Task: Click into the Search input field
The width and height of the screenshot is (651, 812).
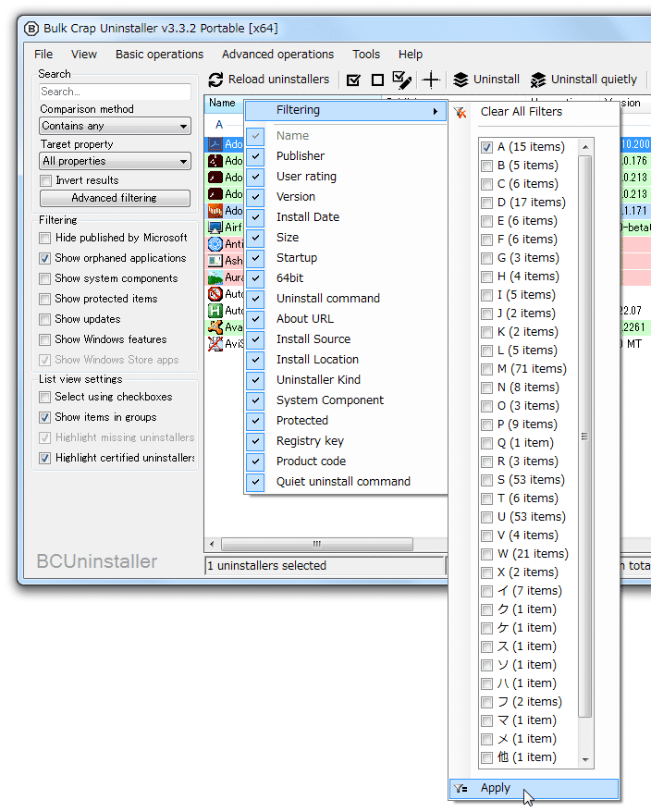Action: tap(115, 92)
